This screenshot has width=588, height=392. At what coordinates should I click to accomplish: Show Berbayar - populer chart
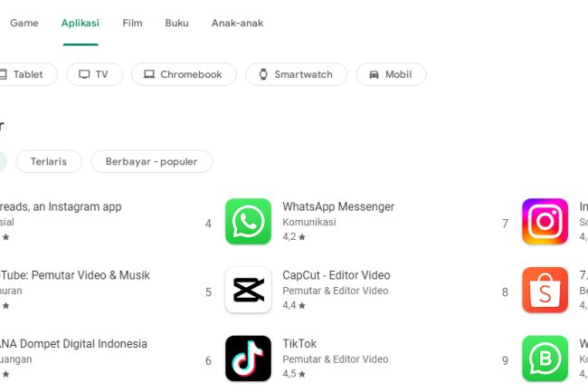pos(151,161)
